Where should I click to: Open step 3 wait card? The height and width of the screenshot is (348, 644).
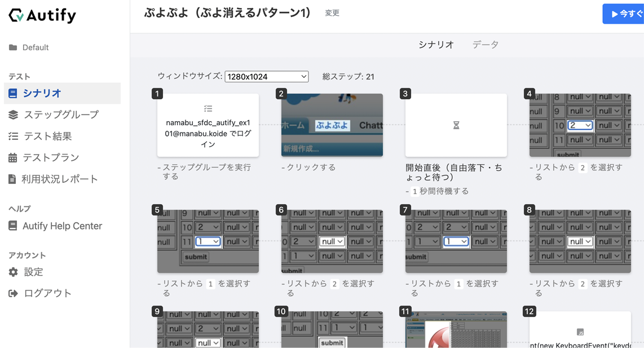tap(456, 125)
